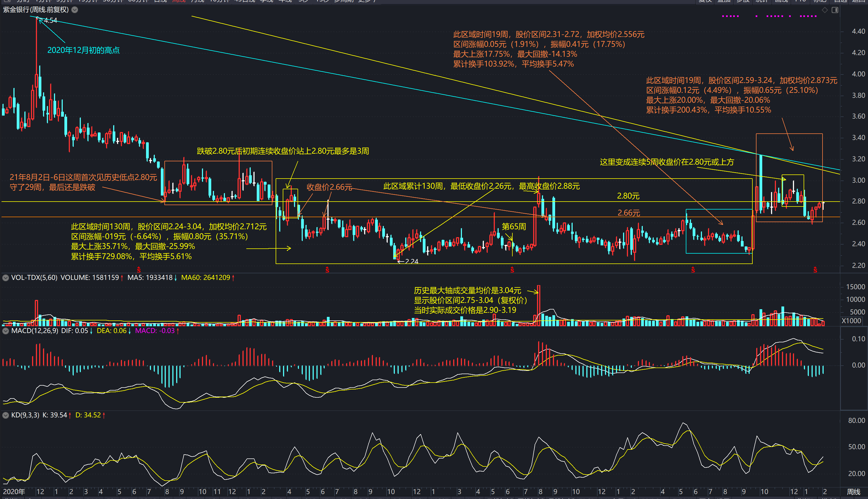Click the tallest red volume bar in VOL panel
This screenshot has width=868, height=499.
[x=539, y=305]
